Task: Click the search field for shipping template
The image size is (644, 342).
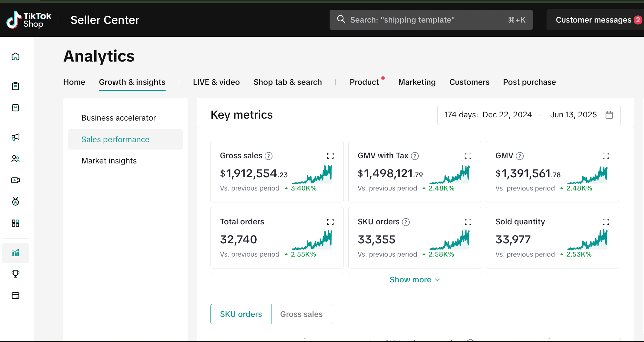Action: pos(431,20)
